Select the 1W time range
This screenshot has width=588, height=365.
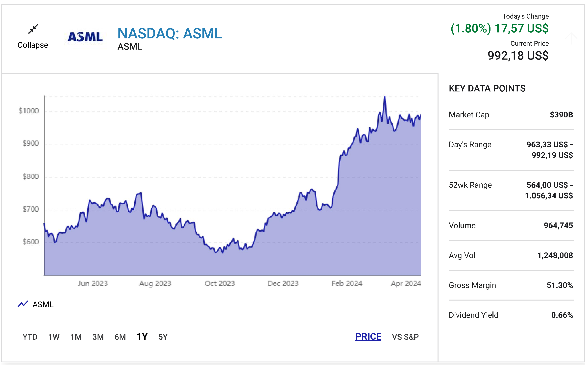(x=54, y=337)
